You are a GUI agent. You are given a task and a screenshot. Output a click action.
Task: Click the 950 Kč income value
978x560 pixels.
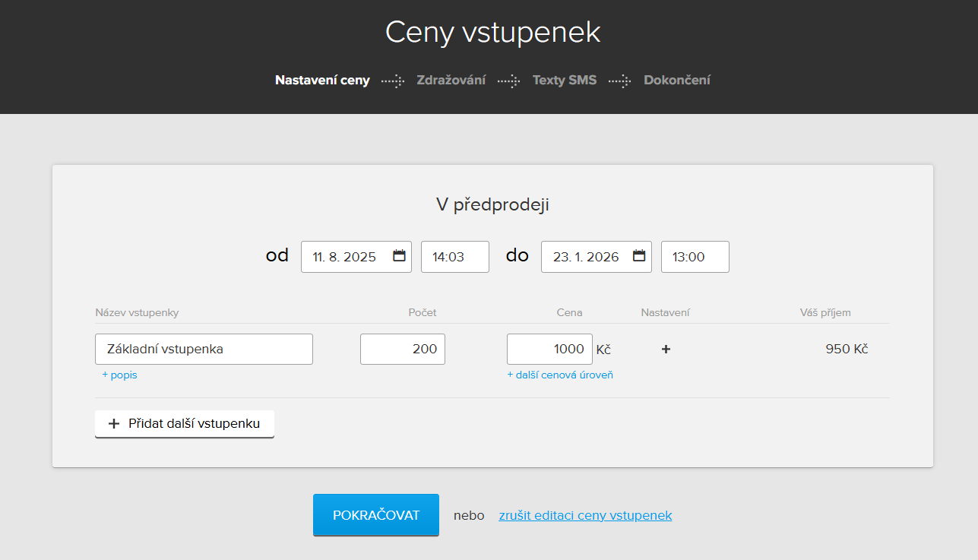point(847,350)
